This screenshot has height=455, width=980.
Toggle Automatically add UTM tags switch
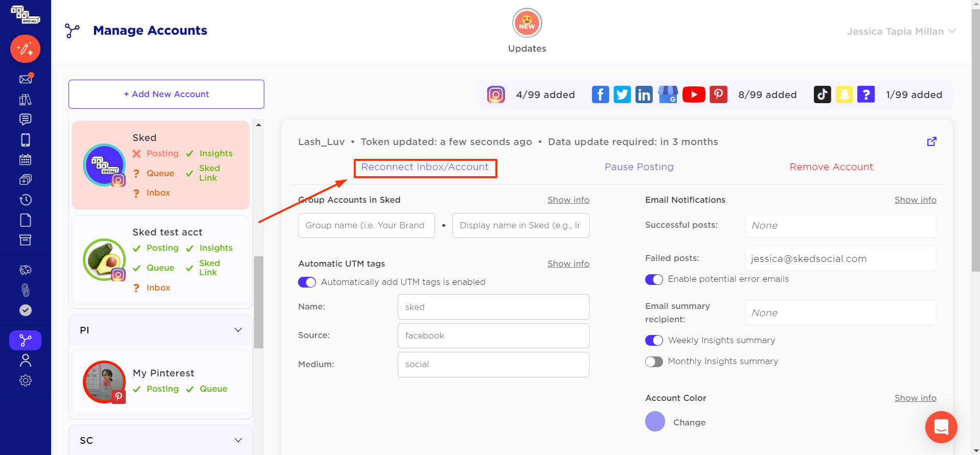coord(307,282)
